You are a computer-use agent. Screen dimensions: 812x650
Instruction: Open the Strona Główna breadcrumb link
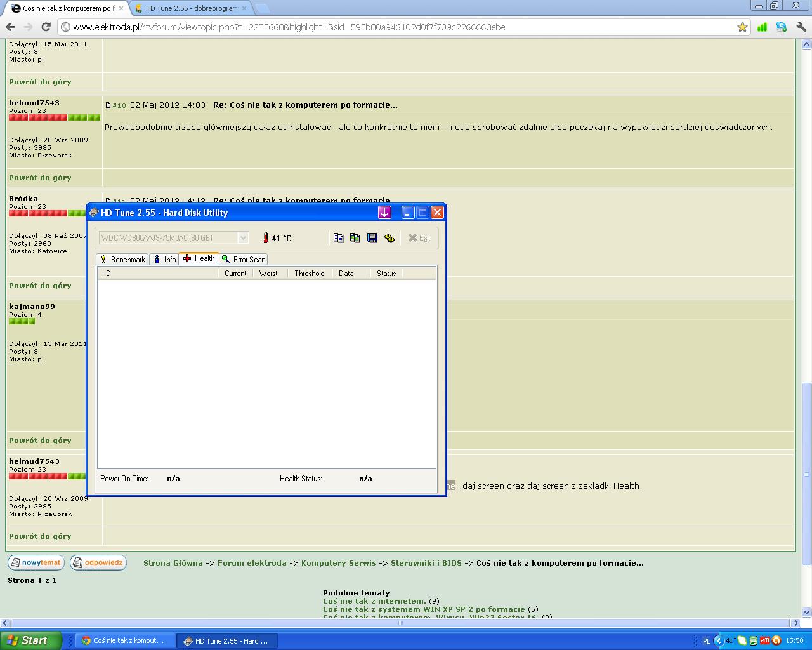173,563
